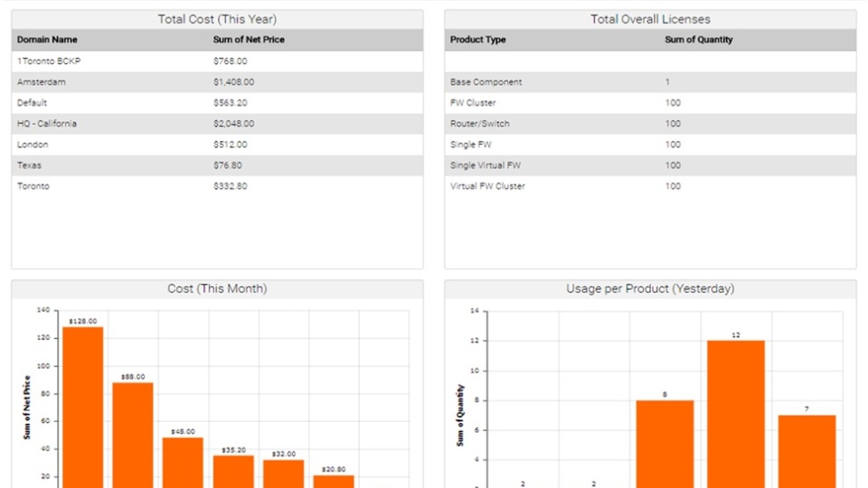Click the Product Type column header
Image resolution: width=868 pixels, height=488 pixels.
(x=478, y=40)
